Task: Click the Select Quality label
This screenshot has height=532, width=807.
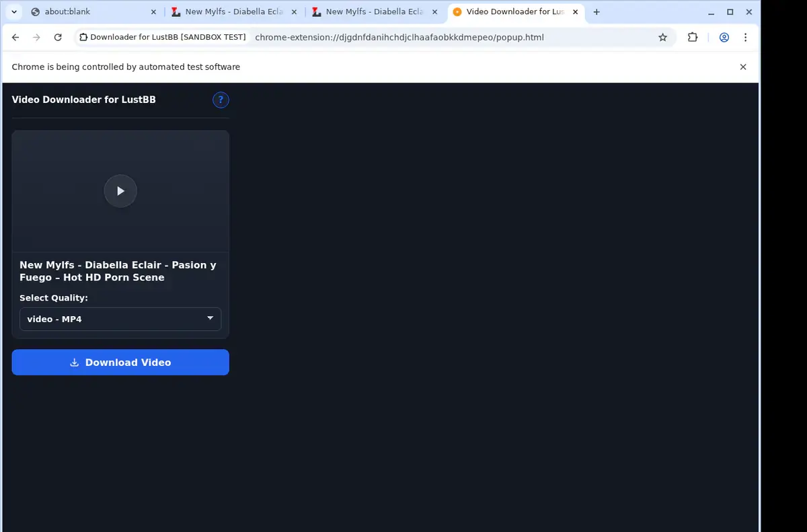Action: tap(54, 298)
